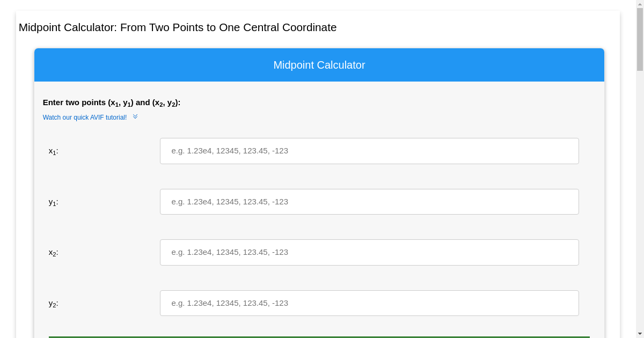This screenshot has width=644, height=338.
Task: Select the x2 input field
Action: click(x=369, y=252)
